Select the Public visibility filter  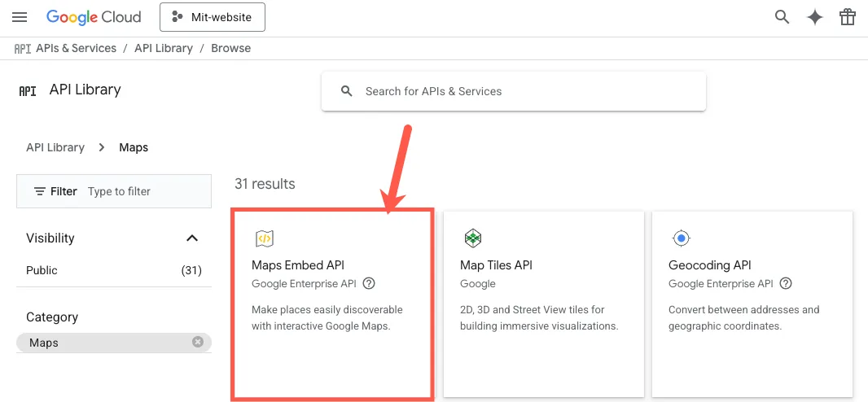pos(114,270)
